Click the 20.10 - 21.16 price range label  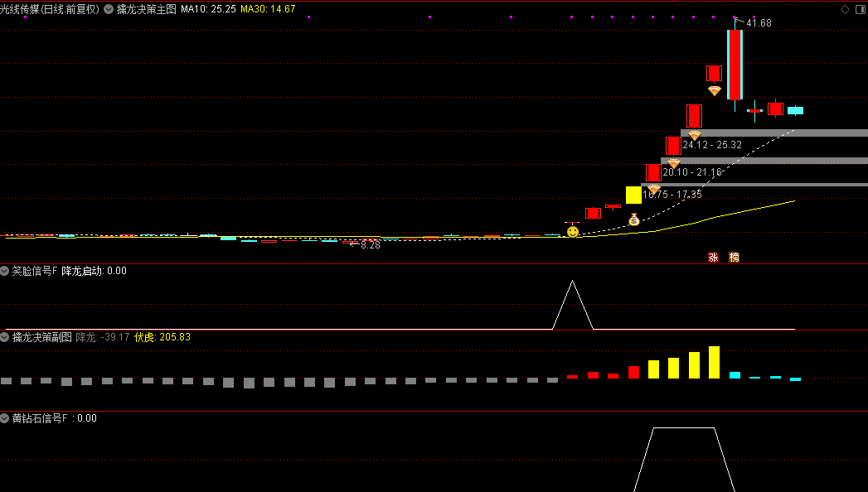coord(692,172)
